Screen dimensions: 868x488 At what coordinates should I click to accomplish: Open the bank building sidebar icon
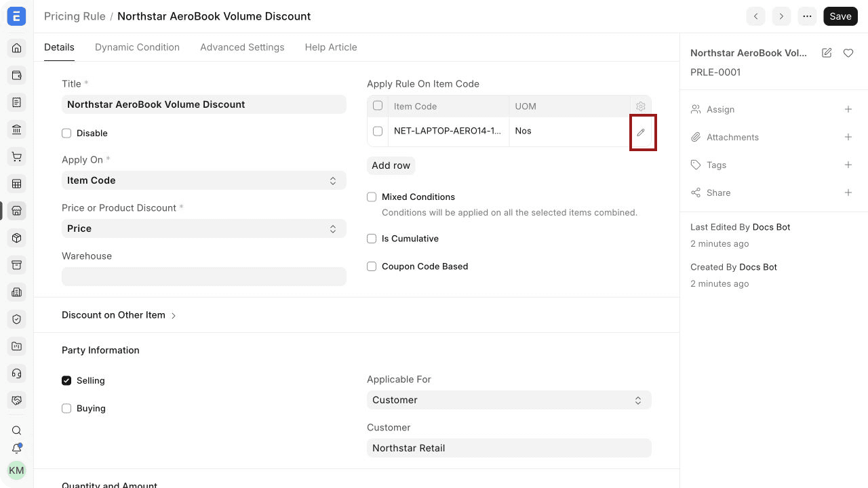click(17, 129)
